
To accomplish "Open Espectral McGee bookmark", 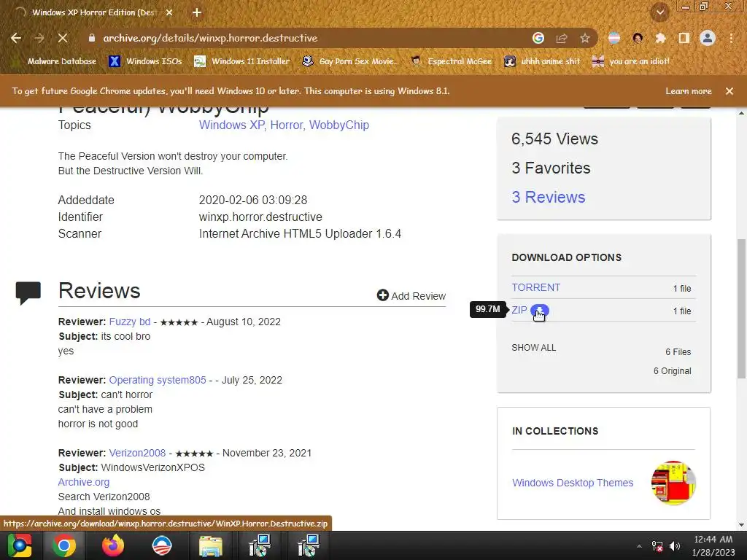I will pos(451,61).
